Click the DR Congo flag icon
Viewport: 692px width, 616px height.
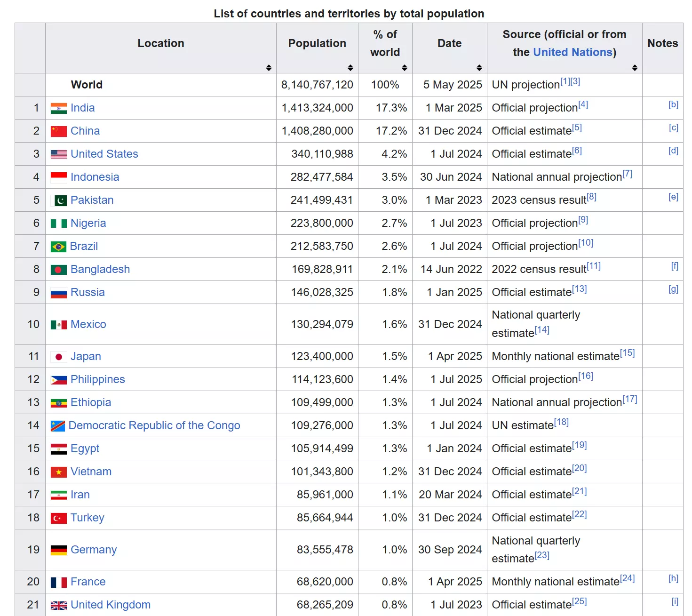click(x=58, y=426)
